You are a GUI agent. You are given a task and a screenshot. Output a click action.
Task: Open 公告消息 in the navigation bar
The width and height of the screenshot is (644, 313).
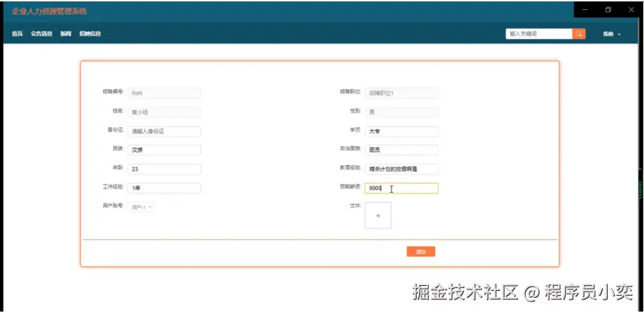tap(41, 34)
